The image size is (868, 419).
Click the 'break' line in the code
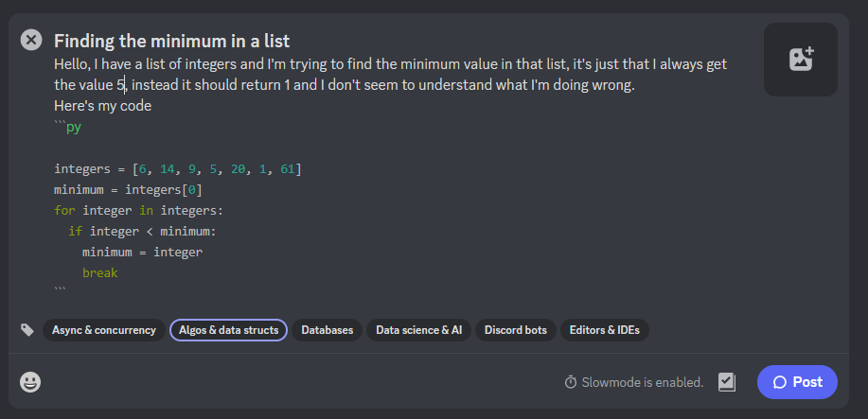99,272
